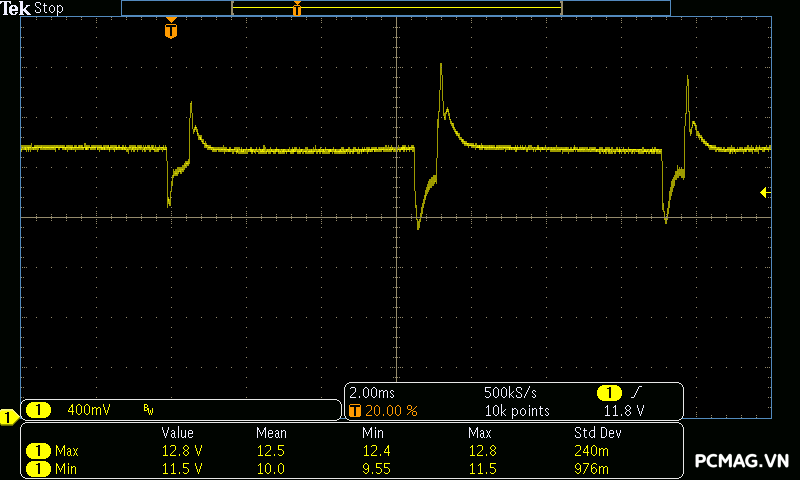Screen dimensions: 800x480
Task: Click the yellow bracketed region in the overview bar
Action: pos(397,8)
